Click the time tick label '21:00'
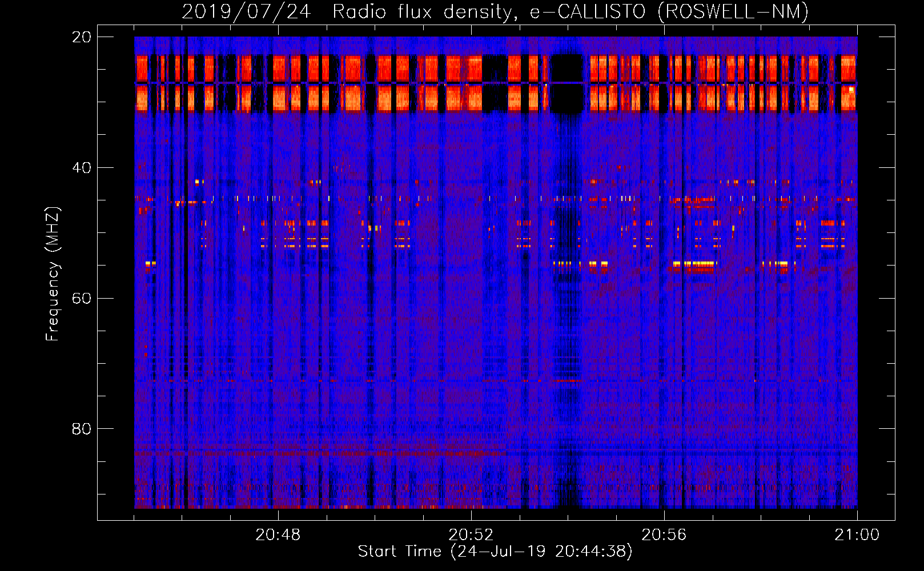 (x=857, y=535)
